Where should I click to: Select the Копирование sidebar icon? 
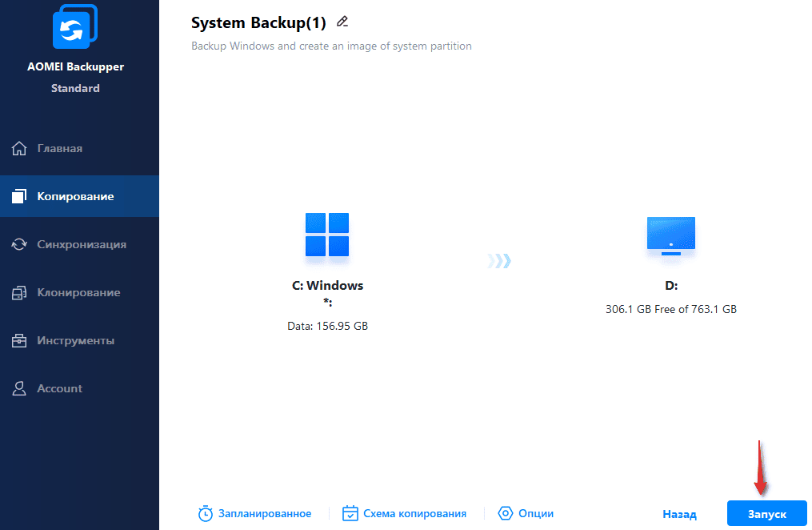[x=19, y=196]
